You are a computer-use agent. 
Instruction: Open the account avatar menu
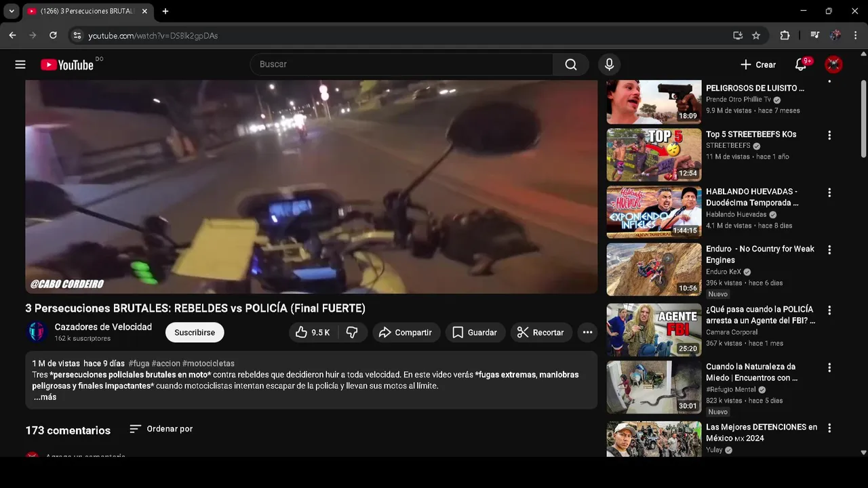833,64
